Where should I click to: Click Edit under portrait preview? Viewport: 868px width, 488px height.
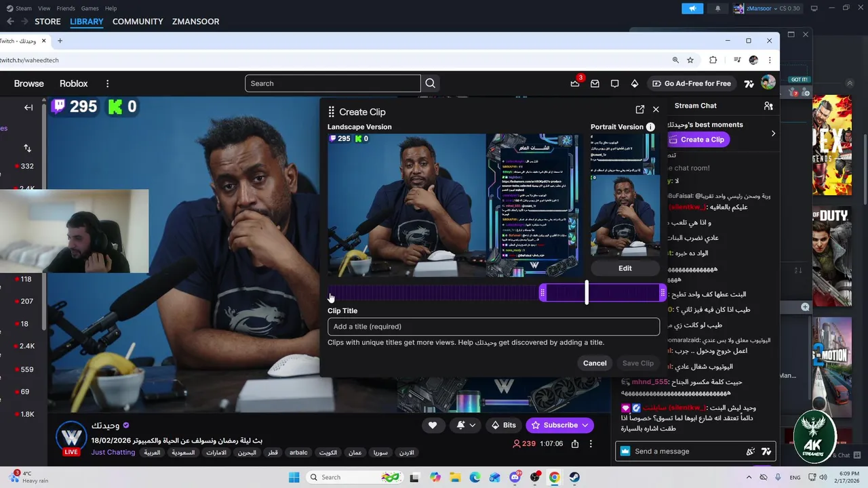click(625, 268)
